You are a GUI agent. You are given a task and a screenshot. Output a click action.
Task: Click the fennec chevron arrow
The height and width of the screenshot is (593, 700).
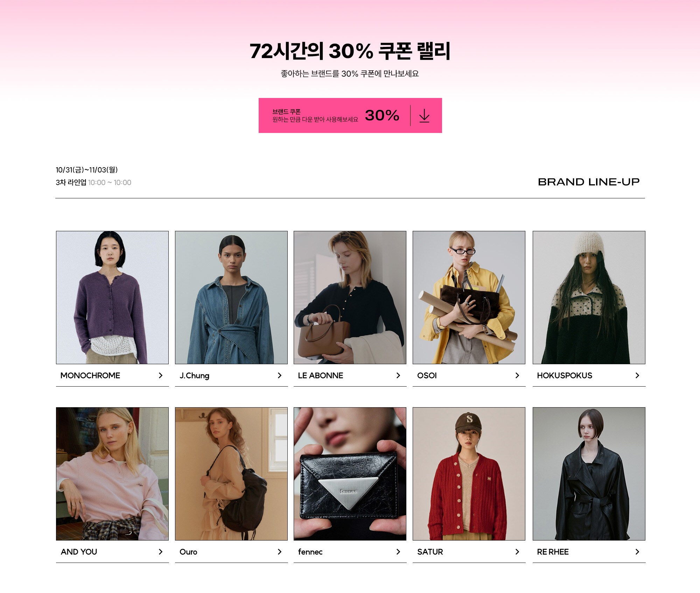pos(398,552)
